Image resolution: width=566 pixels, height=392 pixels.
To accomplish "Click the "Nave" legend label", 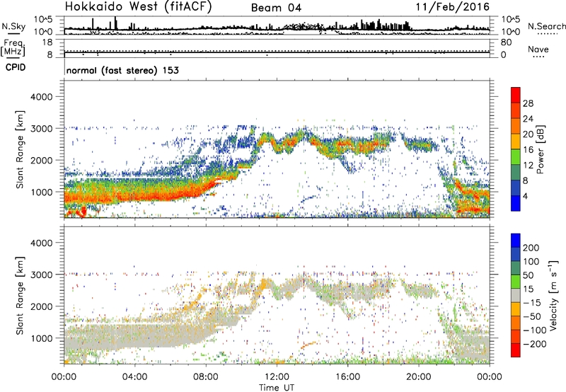I will click(x=538, y=49).
